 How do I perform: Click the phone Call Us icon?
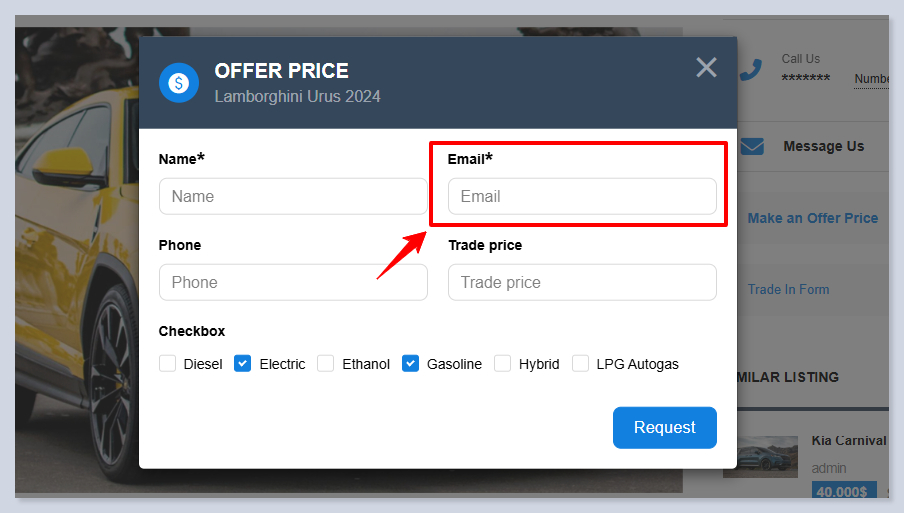[751, 70]
